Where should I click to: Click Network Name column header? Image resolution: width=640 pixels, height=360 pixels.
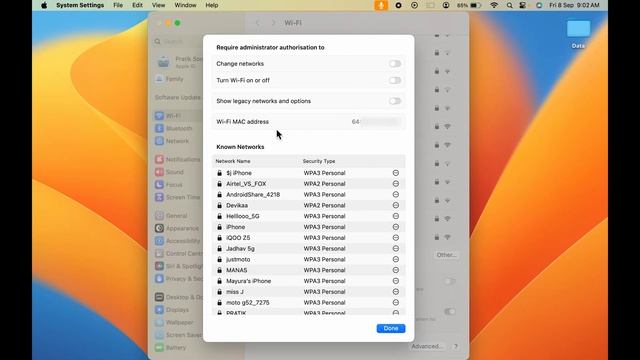tap(233, 161)
